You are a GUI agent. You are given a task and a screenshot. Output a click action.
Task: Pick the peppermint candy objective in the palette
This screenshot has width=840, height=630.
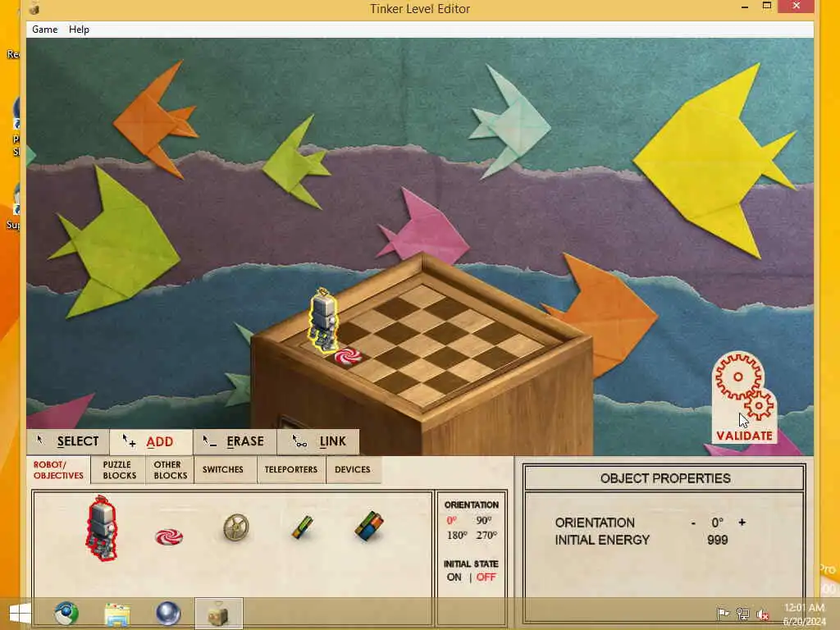click(x=169, y=536)
